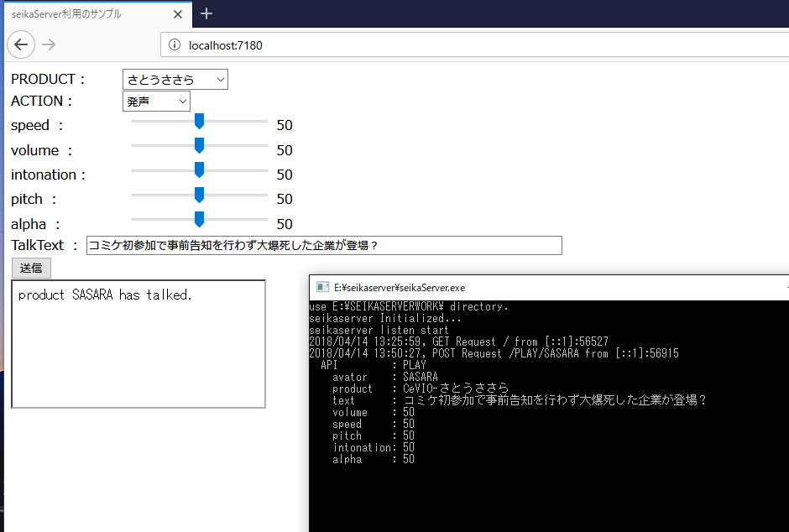
Task: Open a new tab with the plus icon
Action: click(x=206, y=13)
